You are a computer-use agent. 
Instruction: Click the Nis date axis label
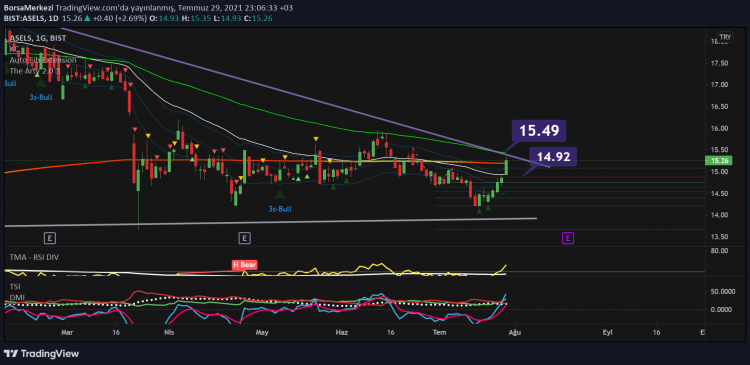pyautogui.click(x=168, y=332)
